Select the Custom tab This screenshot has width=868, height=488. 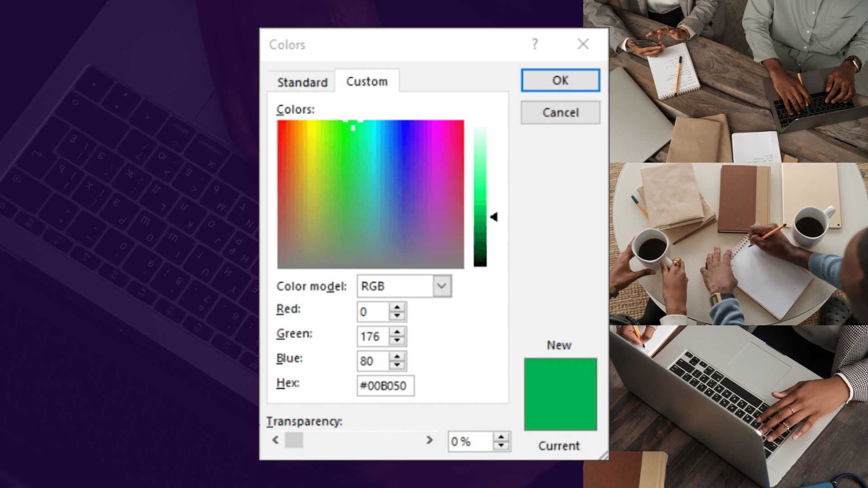[367, 81]
